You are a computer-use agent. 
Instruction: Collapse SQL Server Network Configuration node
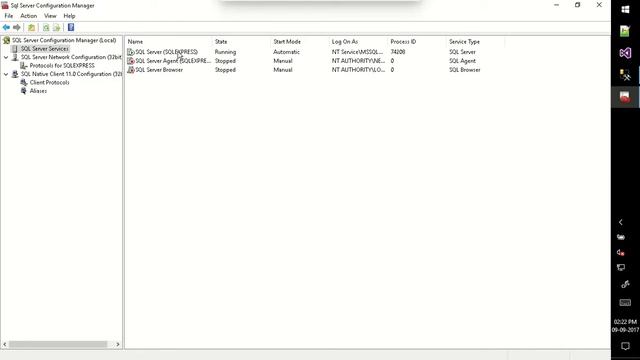click(x=6, y=58)
